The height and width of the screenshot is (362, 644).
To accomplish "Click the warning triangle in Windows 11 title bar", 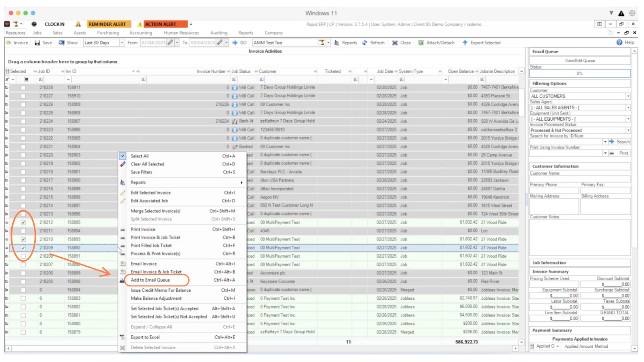I will pos(621,13).
